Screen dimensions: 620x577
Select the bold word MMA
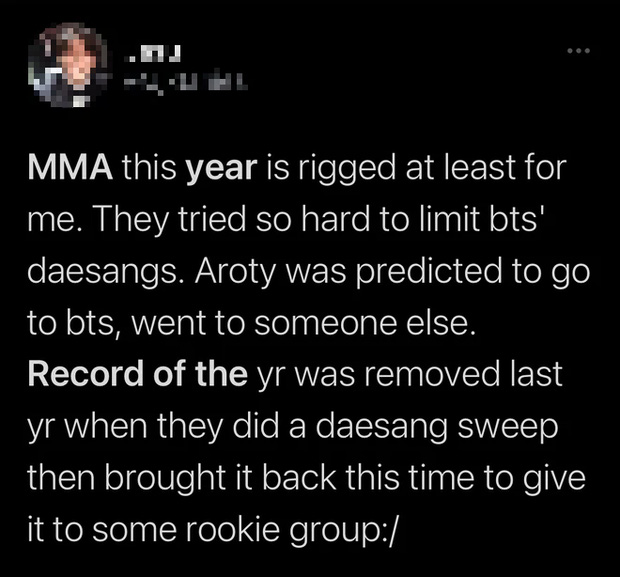[x=70, y=168]
